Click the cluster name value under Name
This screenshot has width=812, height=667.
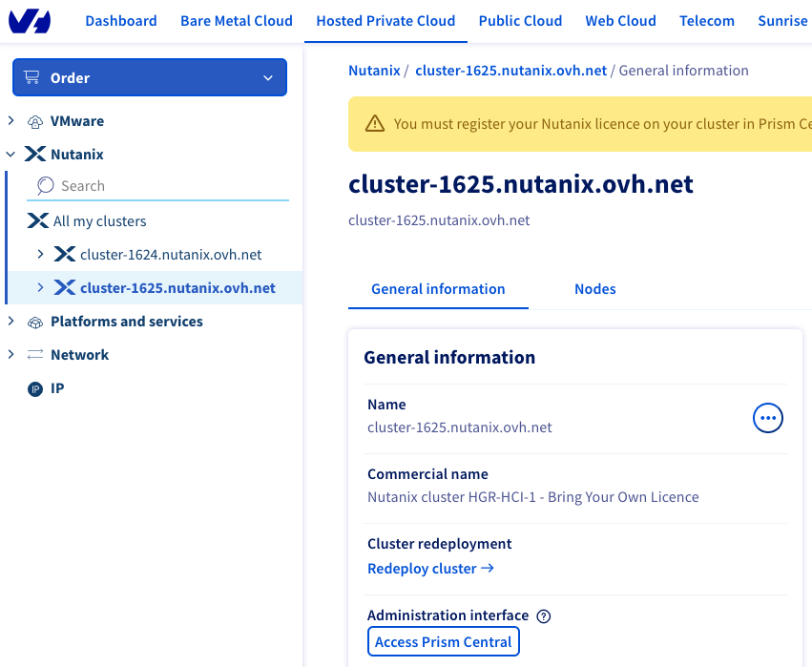pos(460,427)
